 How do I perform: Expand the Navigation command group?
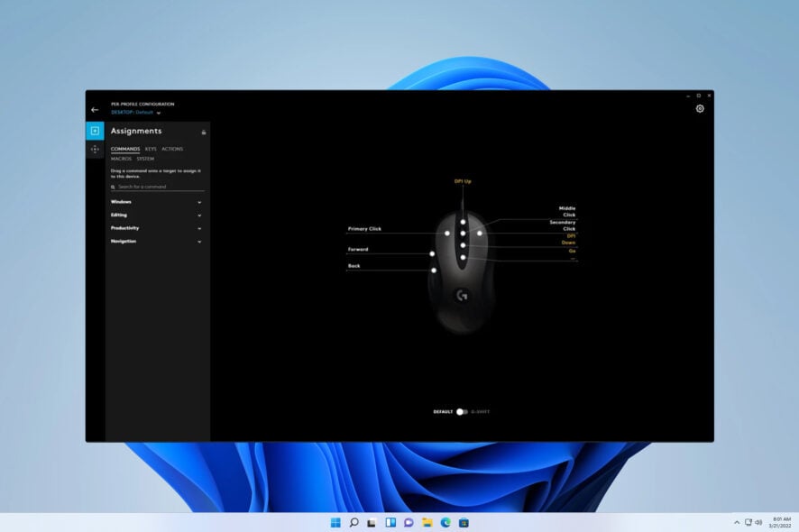coord(156,242)
